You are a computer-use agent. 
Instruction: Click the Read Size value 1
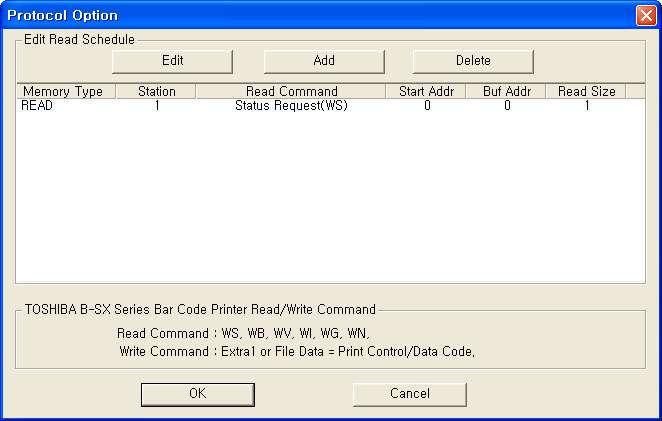click(x=587, y=105)
